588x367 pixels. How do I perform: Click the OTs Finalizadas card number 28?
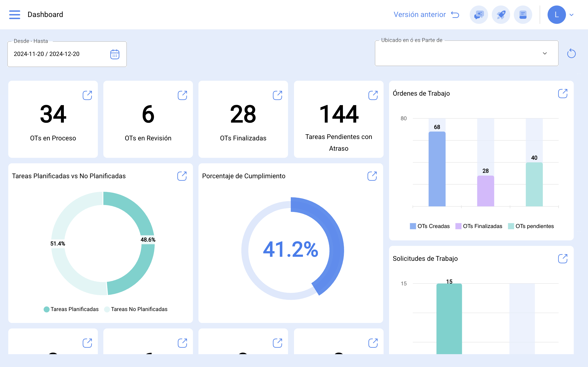point(243,114)
